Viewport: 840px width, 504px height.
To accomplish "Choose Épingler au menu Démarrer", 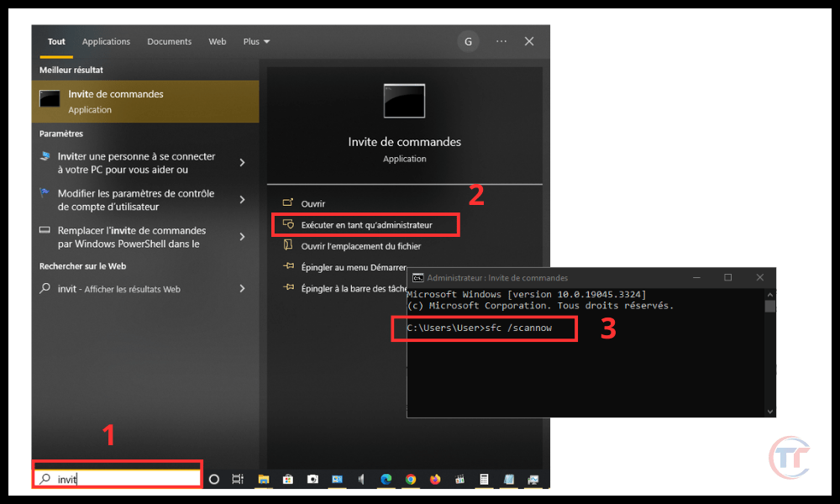I will coord(354,267).
